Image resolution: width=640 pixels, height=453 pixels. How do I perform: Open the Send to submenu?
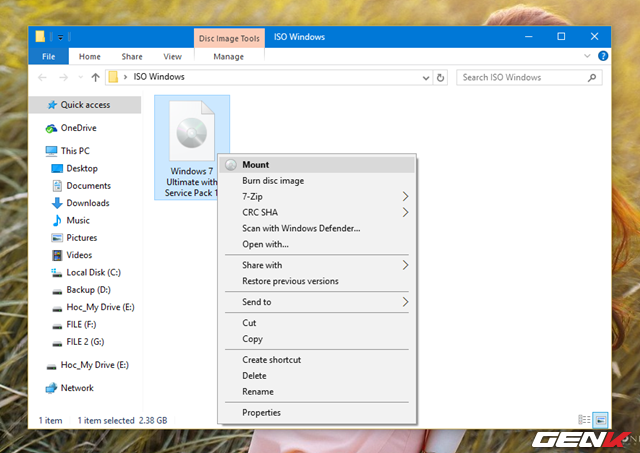click(317, 302)
